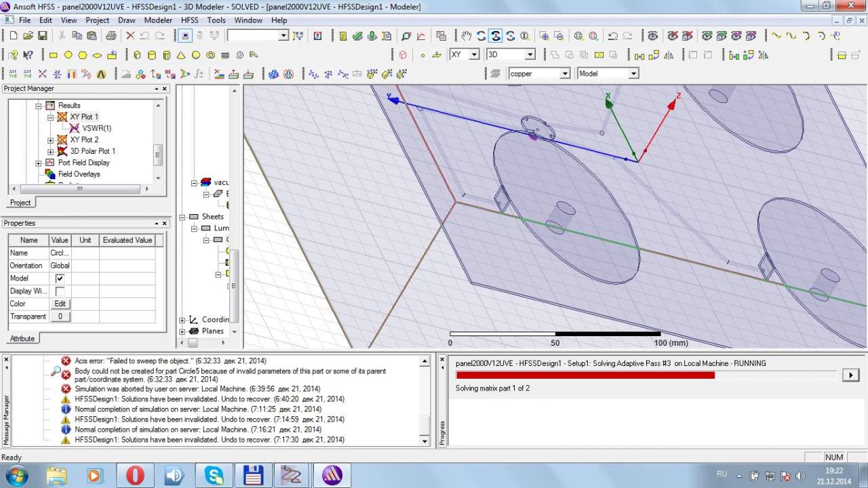Image resolution: width=868 pixels, height=488 pixels.
Task: Click the Draw cylinder icon
Action: coord(151,55)
